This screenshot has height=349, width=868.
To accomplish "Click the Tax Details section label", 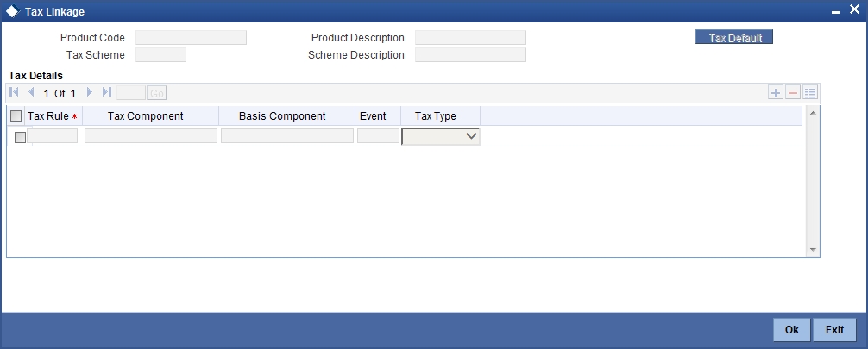I will tap(36, 76).
